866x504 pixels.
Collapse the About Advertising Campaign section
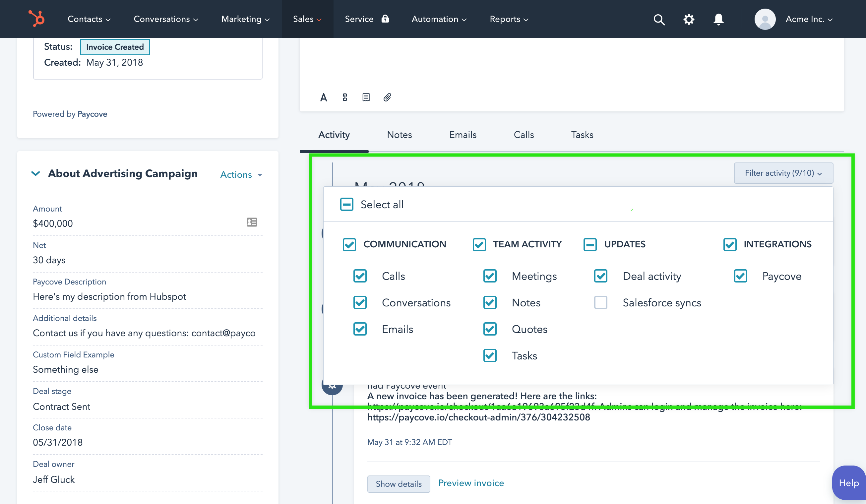pyautogui.click(x=36, y=173)
